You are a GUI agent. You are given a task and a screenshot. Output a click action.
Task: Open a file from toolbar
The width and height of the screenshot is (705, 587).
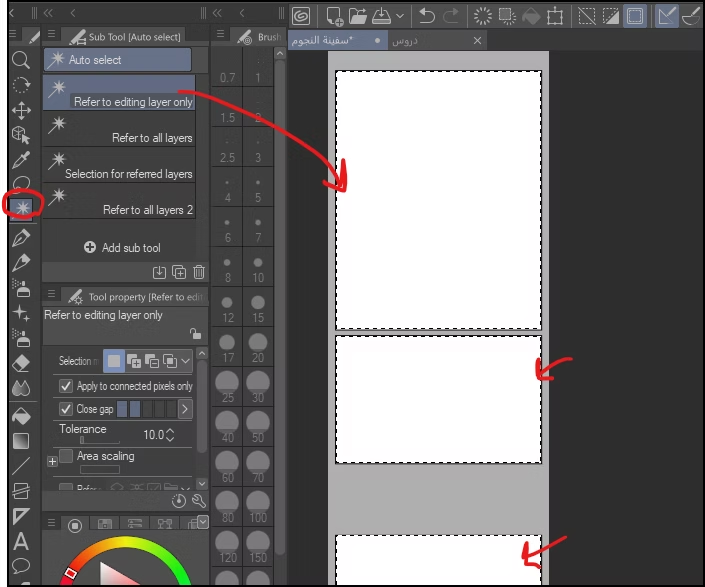click(357, 17)
